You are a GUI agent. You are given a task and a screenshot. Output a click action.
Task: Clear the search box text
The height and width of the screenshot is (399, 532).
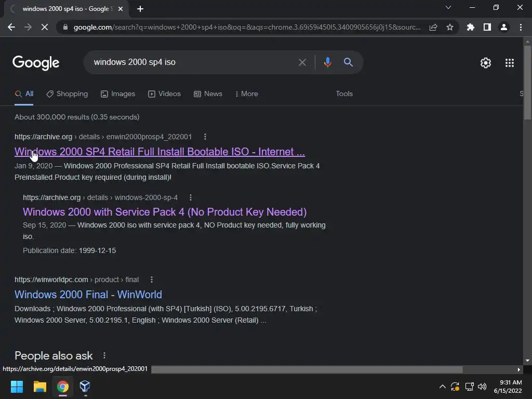point(302,62)
